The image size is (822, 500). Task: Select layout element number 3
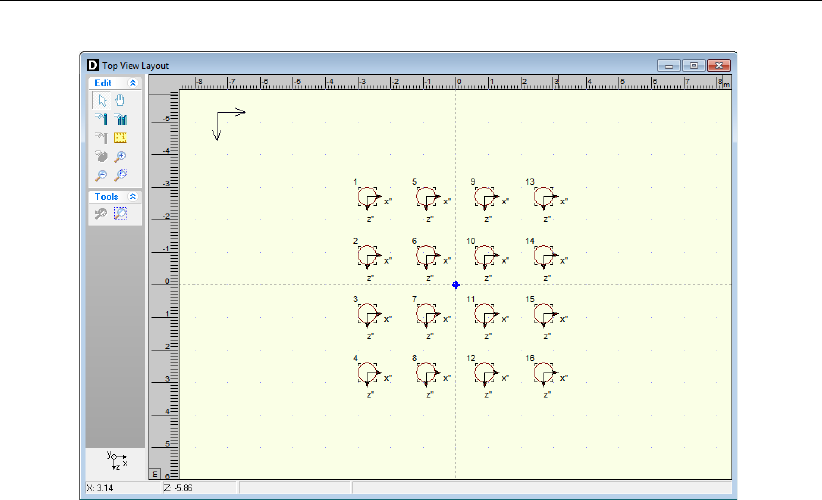pos(368,315)
